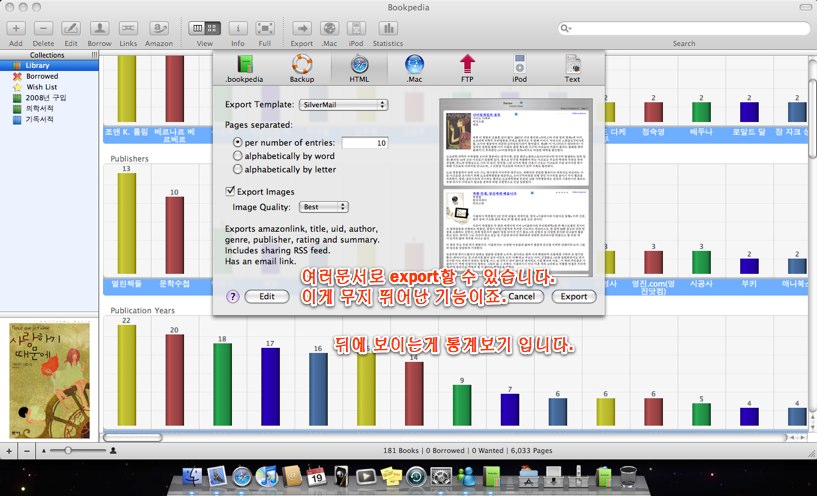Click the iPod toolbar icon
Screen dimensions: 817x496
coord(356,28)
